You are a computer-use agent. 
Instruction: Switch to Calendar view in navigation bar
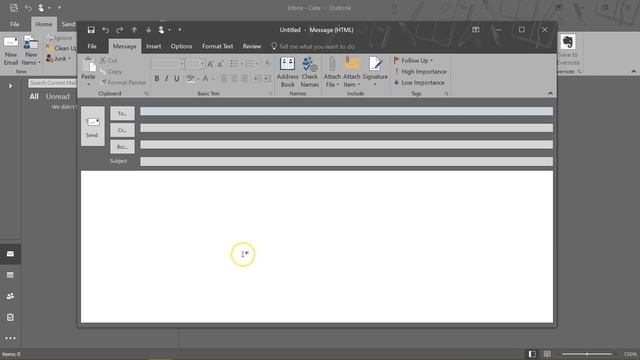(10, 275)
